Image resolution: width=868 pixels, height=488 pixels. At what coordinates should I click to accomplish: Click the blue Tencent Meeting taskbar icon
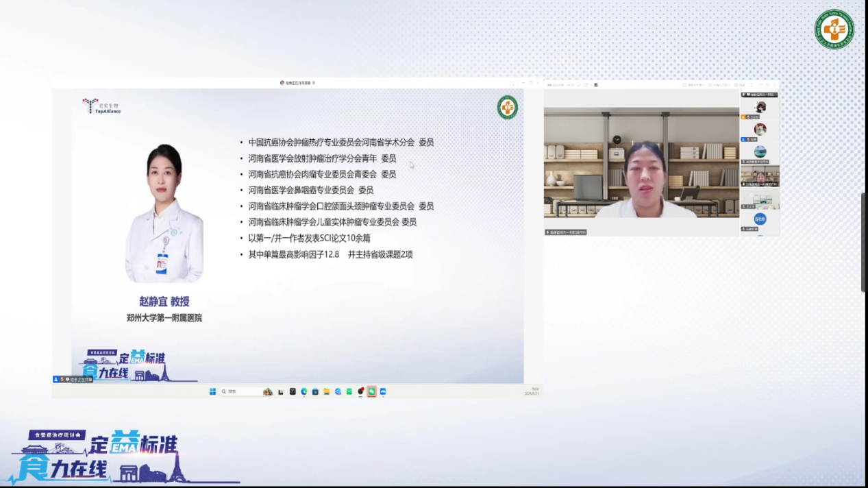(x=383, y=391)
